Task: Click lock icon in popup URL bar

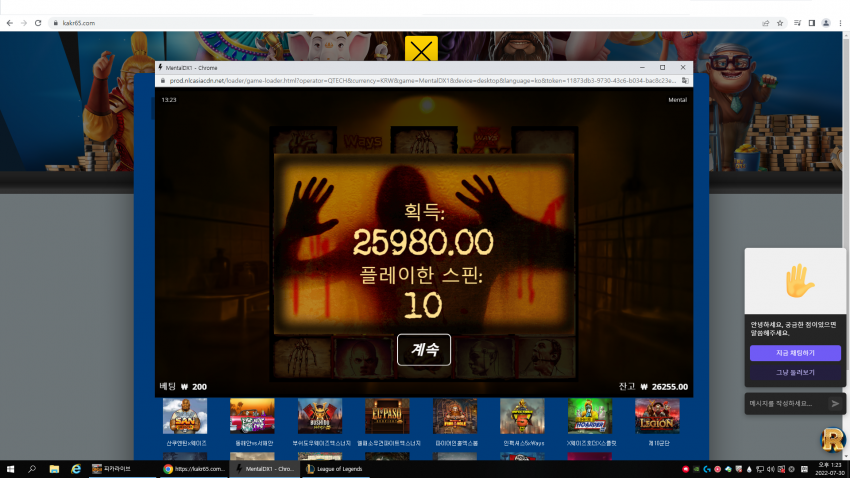Action: pos(162,81)
